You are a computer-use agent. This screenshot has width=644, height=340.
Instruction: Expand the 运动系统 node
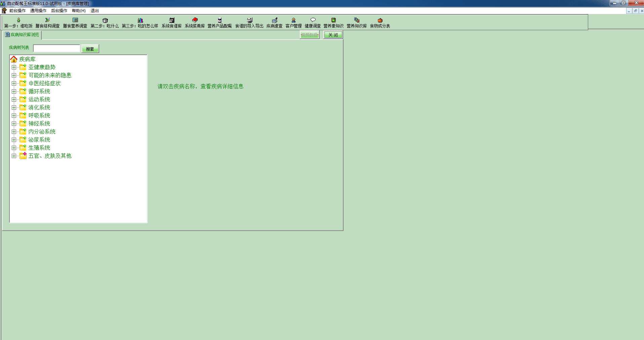14,99
